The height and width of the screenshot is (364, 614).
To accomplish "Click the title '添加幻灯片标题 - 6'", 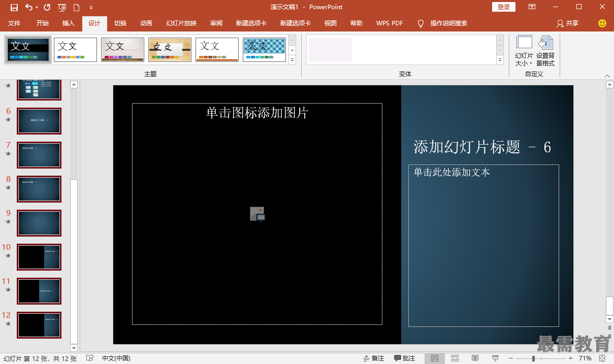I will (x=482, y=147).
